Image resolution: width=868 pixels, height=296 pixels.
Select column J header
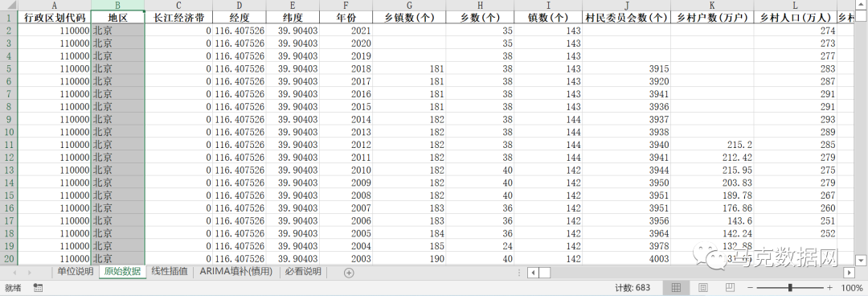[627, 5]
